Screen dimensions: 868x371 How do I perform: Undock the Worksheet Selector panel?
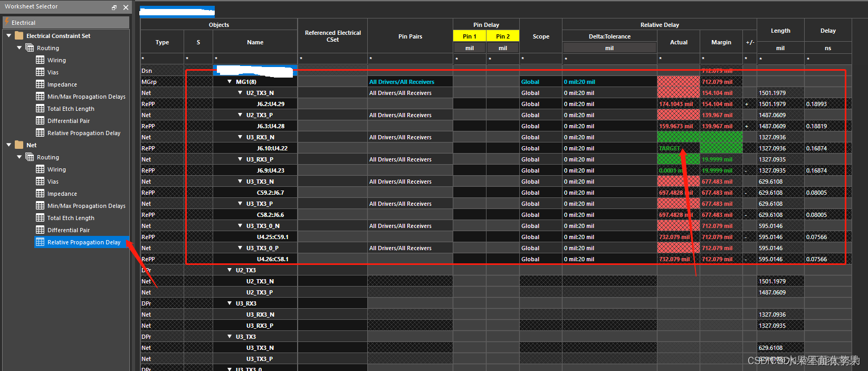[x=114, y=7]
